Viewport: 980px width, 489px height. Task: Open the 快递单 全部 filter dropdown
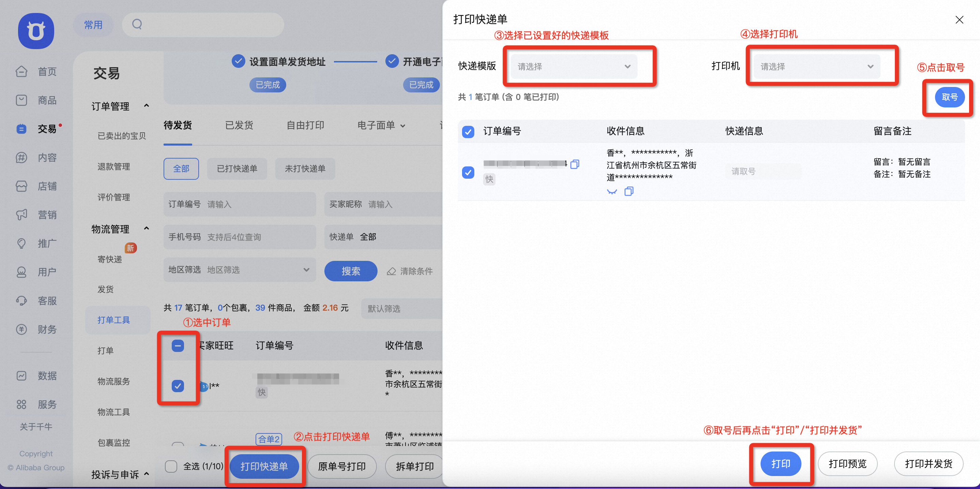point(383,237)
